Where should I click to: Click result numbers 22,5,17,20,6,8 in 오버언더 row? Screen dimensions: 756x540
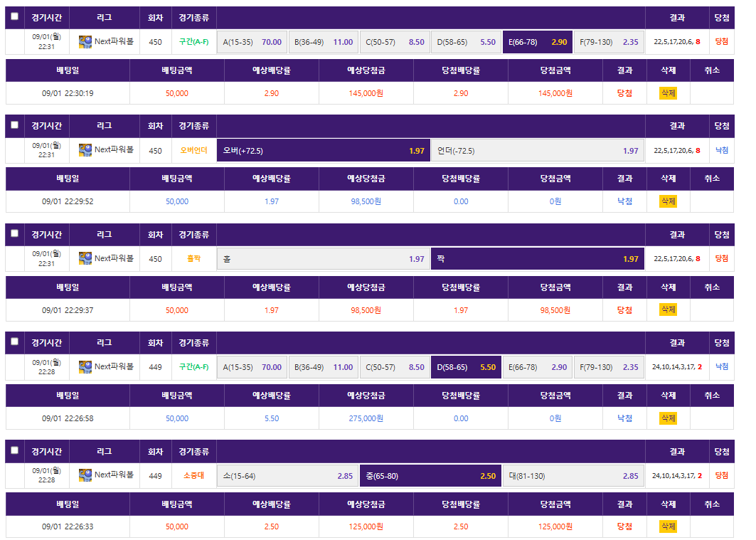point(677,150)
